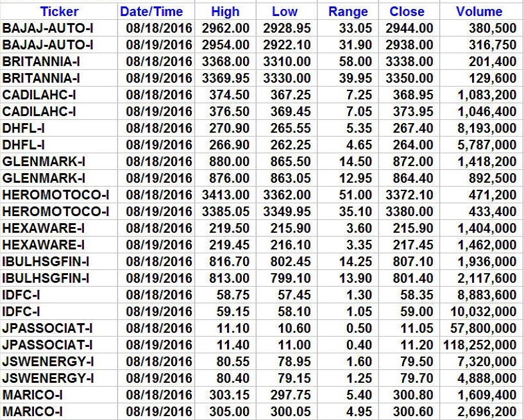524x420 pixels.
Task: Click the HEXAWARE-I volume cell 1,462,000
Action: [487, 245]
